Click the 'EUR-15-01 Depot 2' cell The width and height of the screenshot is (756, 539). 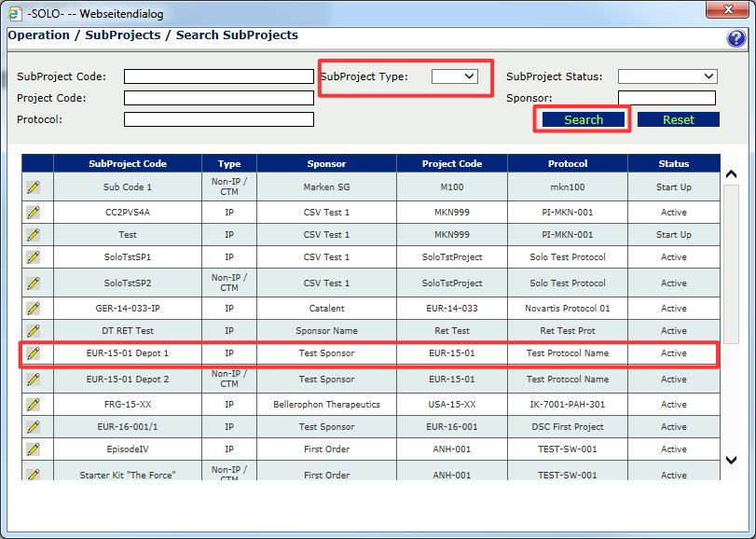pos(128,380)
